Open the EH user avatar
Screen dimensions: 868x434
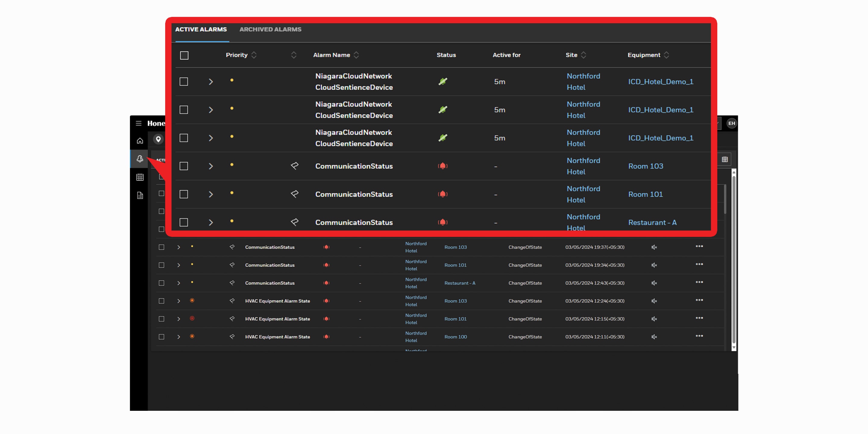pos(731,123)
